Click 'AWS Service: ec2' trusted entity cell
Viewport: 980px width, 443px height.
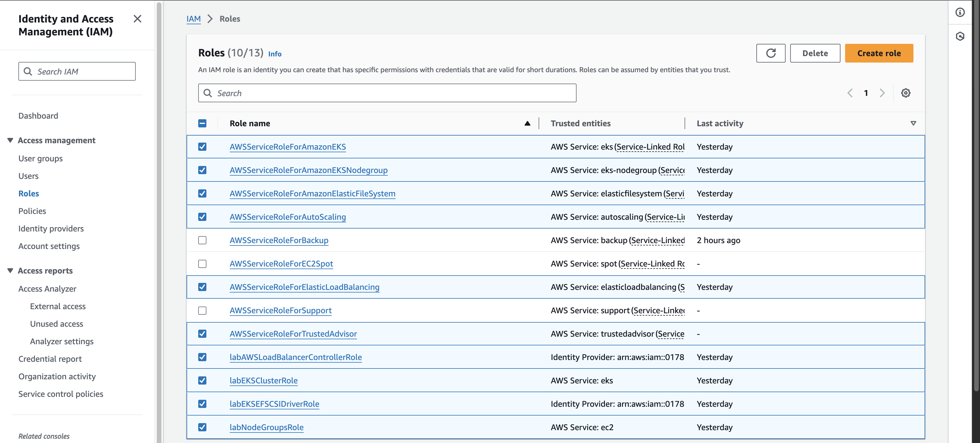582,427
